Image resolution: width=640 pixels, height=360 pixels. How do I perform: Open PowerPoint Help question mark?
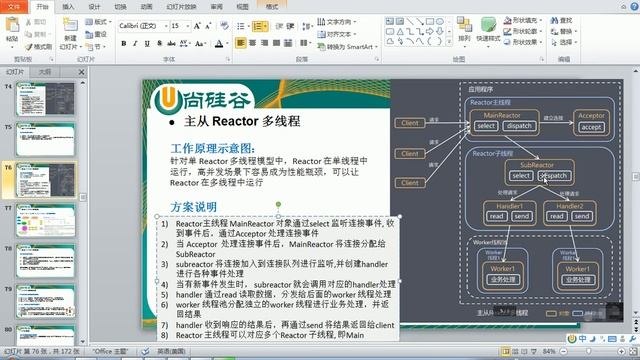pos(635,7)
